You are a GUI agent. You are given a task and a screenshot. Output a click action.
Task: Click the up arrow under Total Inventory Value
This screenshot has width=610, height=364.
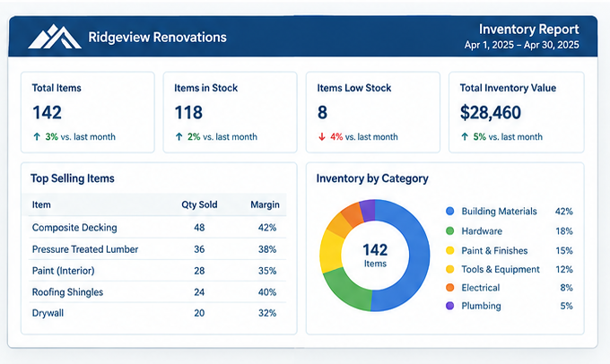point(465,136)
